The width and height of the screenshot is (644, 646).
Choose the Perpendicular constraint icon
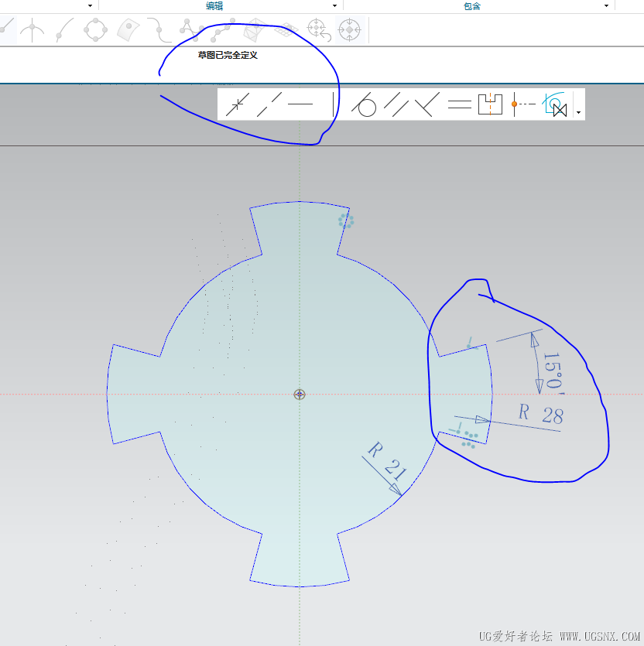[x=427, y=104]
